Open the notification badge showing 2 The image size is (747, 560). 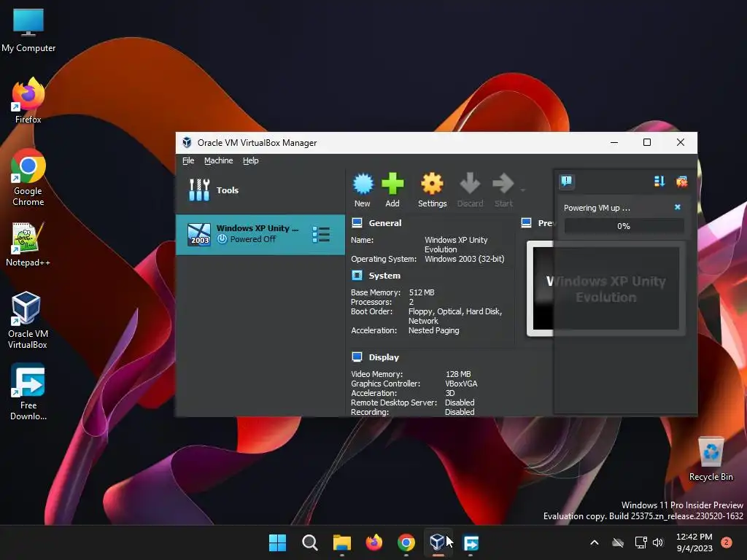727,542
